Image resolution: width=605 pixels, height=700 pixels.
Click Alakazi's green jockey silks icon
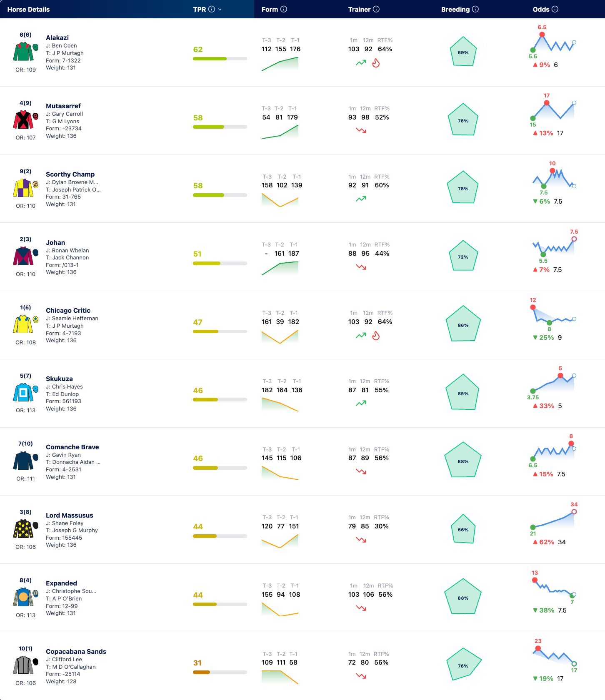pyautogui.click(x=23, y=52)
